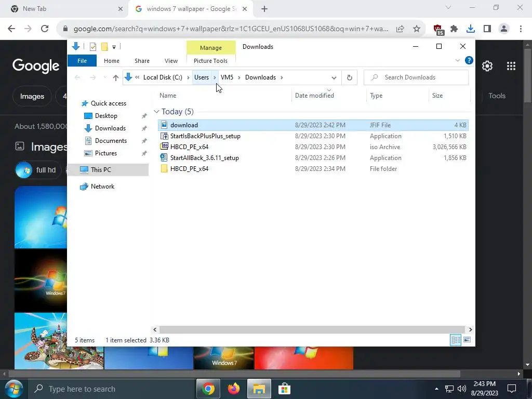Open the View ribbon tab
This screenshot has width=532, height=399.
(x=171, y=61)
